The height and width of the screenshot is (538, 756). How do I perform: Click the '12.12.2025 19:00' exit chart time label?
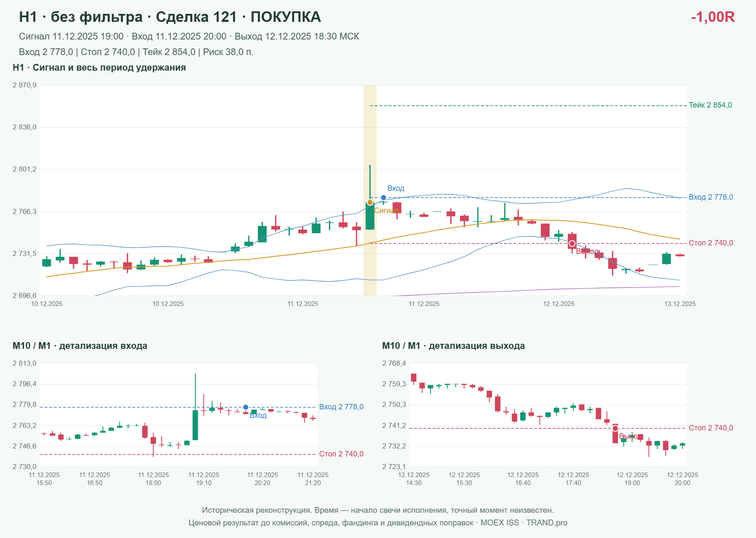(632, 479)
